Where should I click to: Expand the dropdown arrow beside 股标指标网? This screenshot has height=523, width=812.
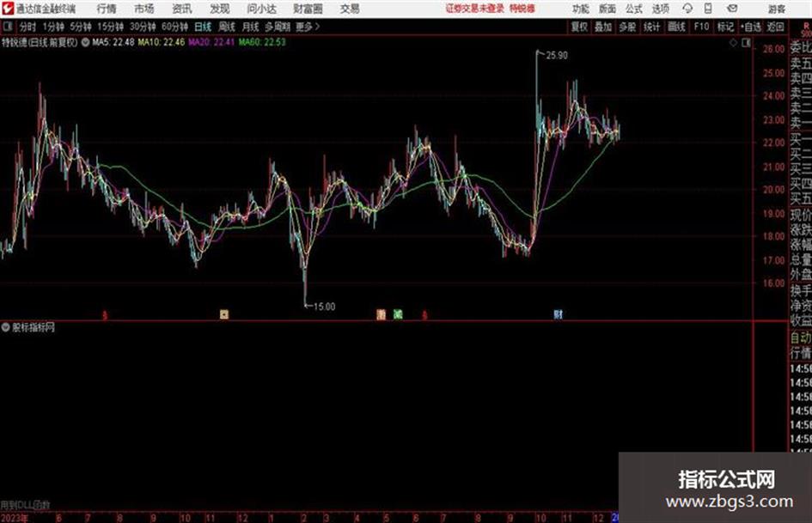point(6,327)
